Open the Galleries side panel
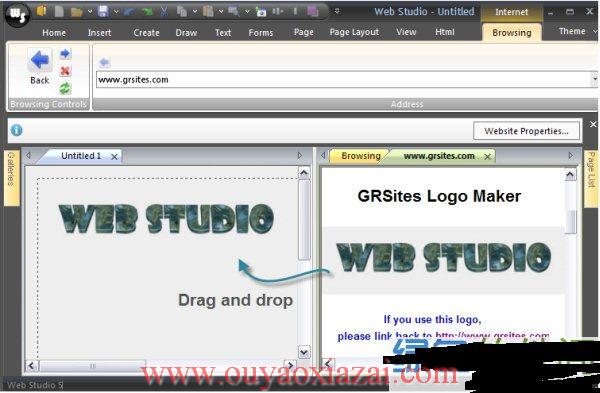Viewport: 600px width, 393px height. coord(11,178)
